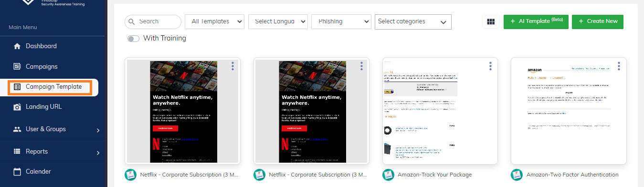Click the Dashboard home icon

point(17,46)
